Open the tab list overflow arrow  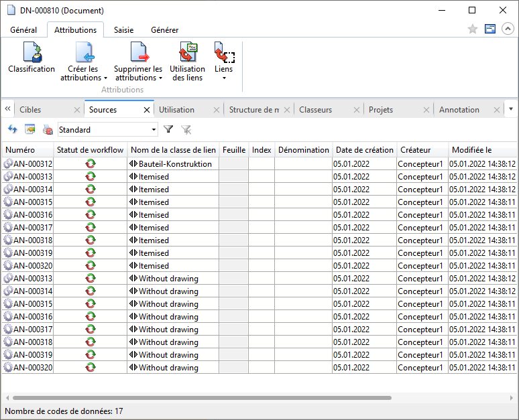pos(511,109)
